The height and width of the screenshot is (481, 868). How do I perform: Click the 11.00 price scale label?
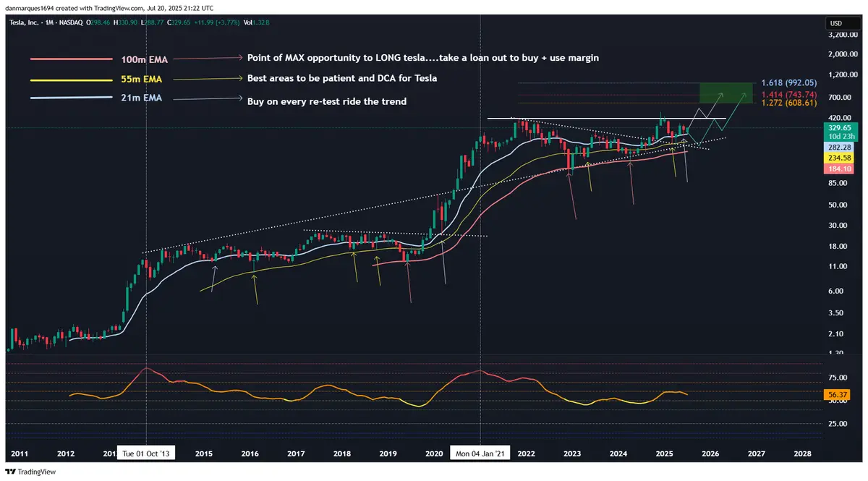coord(838,266)
